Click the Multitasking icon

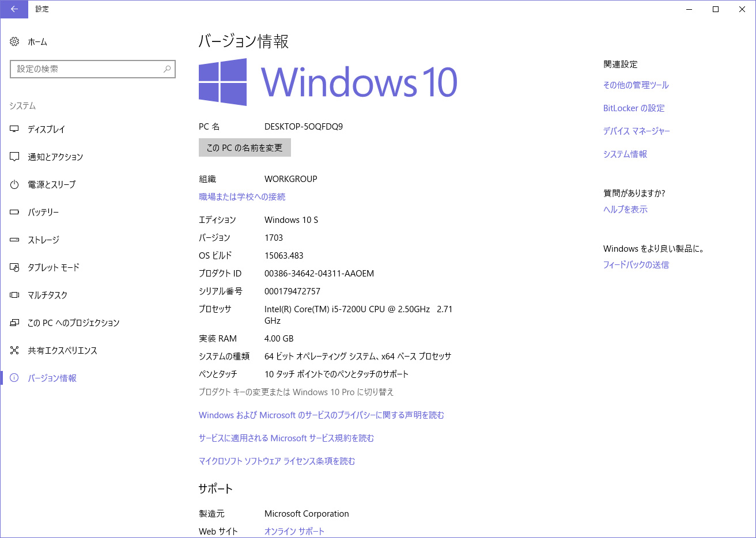point(14,295)
